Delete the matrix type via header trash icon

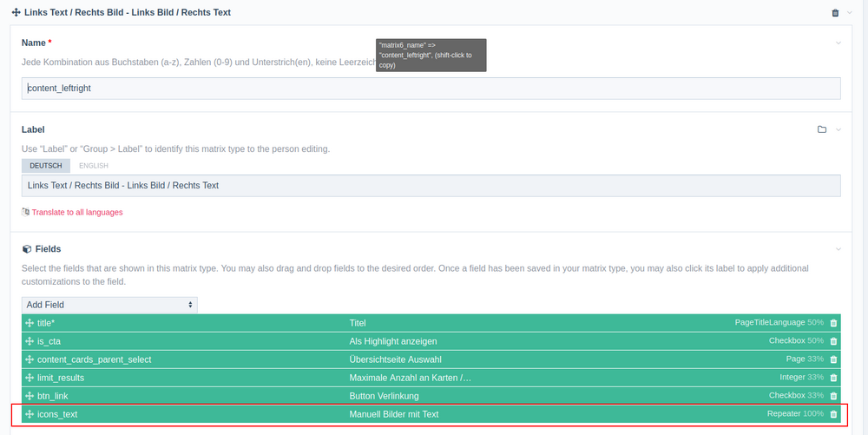tap(835, 13)
